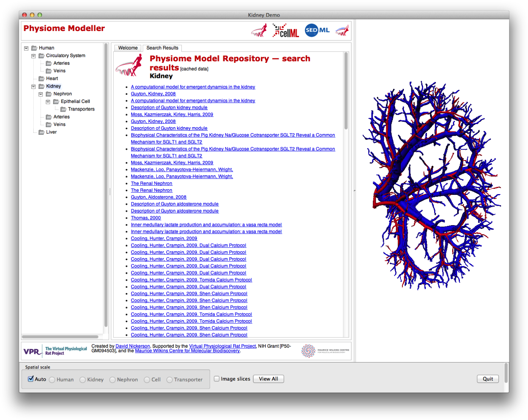Collapse the Circulatory System branch

(33, 56)
